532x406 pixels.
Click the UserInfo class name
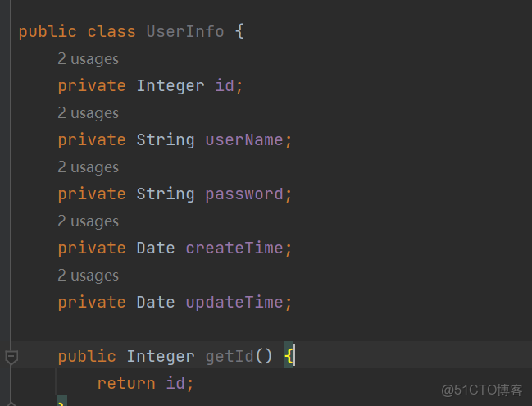coord(184,32)
